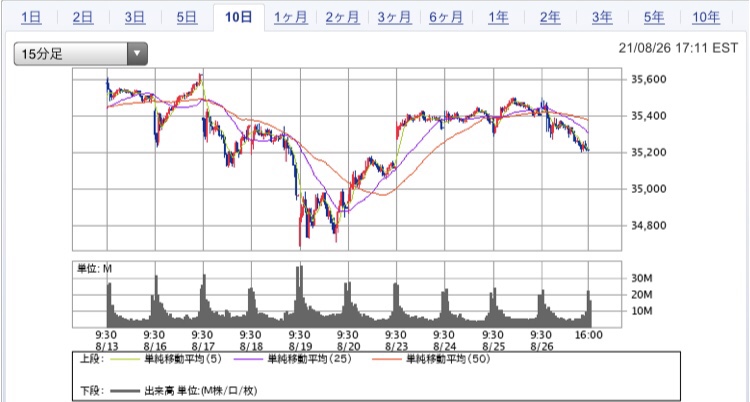Open the 15分足 interval dropdown

[80, 54]
